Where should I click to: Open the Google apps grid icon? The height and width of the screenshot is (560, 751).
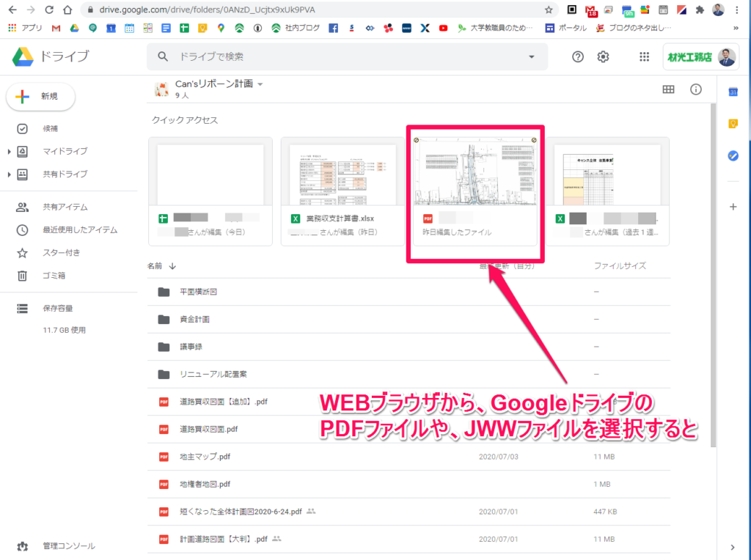click(x=644, y=57)
